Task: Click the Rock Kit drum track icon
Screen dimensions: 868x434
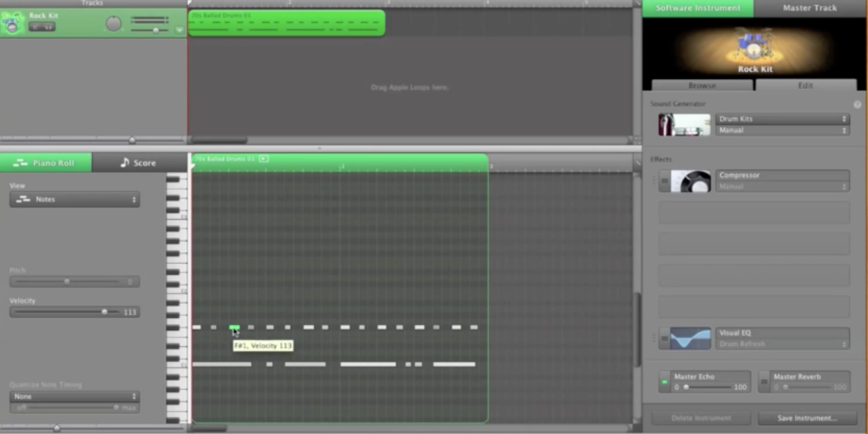Action: coord(12,23)
